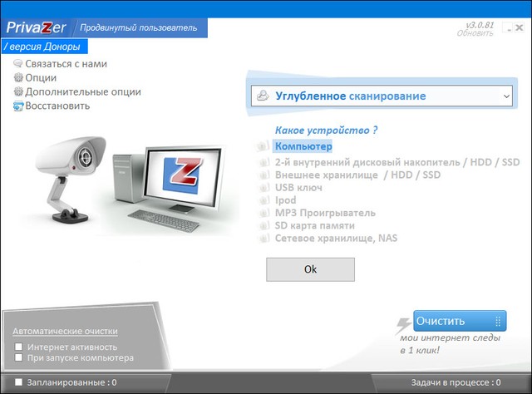
Task: Click the icon beside 2-й внутренний дисковый накопитель
Action: point(264,162)
